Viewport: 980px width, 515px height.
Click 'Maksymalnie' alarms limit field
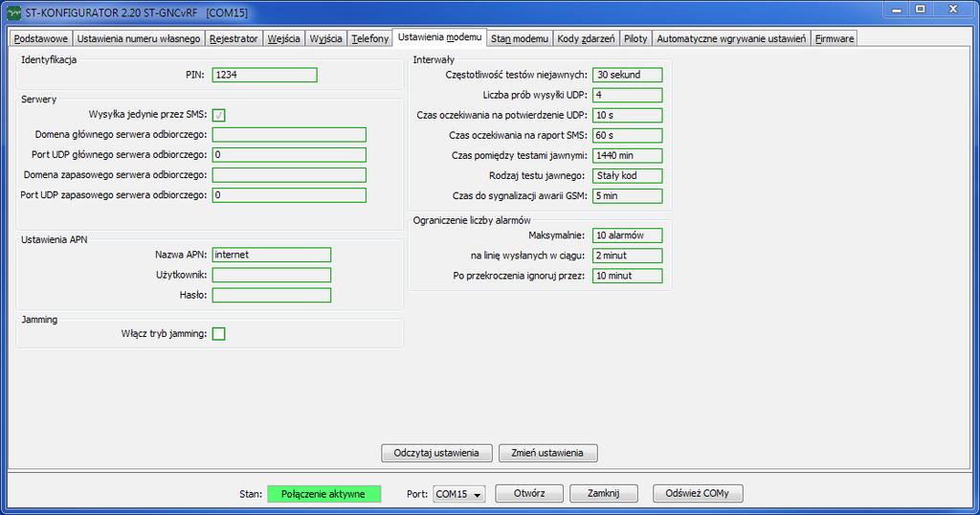click(x=628, y=235)
